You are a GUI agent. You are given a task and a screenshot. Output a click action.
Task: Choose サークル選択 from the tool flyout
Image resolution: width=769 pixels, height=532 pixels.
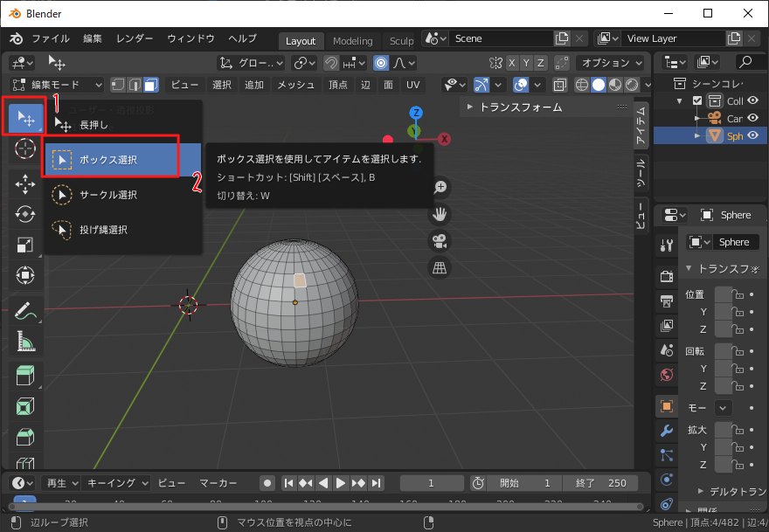(108, 195)
